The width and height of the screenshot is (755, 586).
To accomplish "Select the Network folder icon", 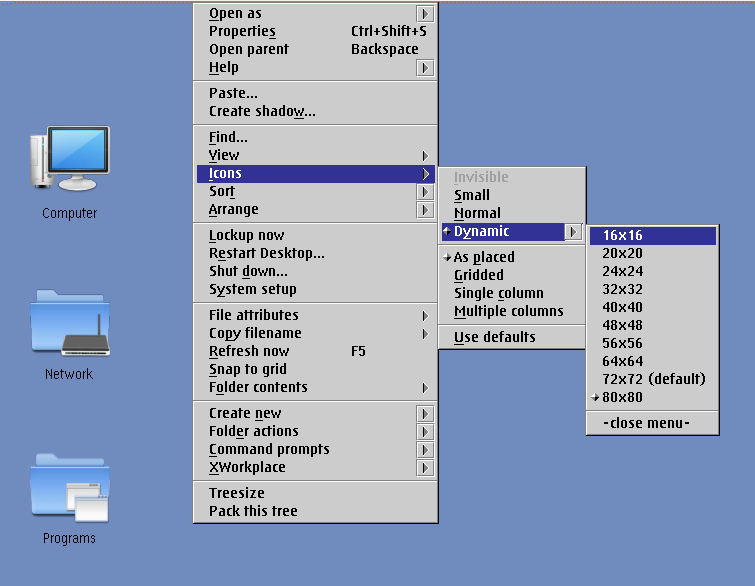I will [70, 323].
